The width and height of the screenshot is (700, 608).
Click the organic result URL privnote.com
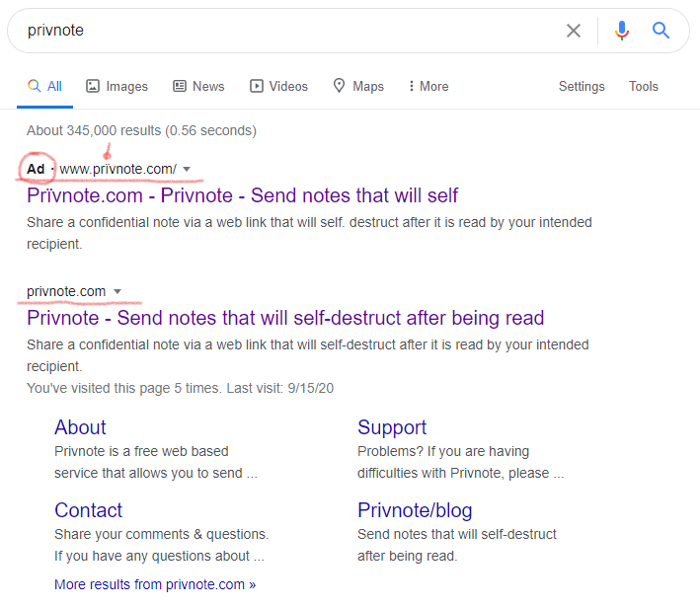pos(66,291)
